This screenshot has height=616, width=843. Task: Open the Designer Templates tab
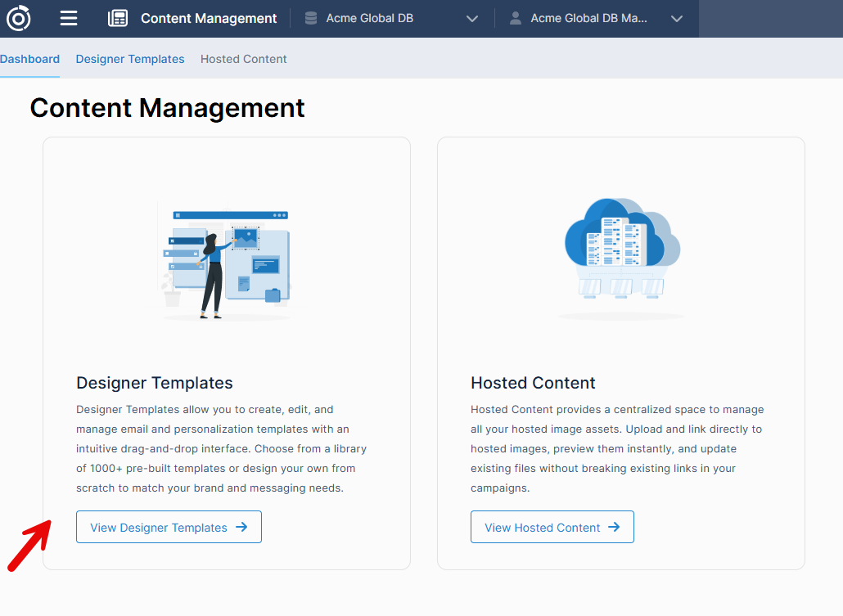130,59
